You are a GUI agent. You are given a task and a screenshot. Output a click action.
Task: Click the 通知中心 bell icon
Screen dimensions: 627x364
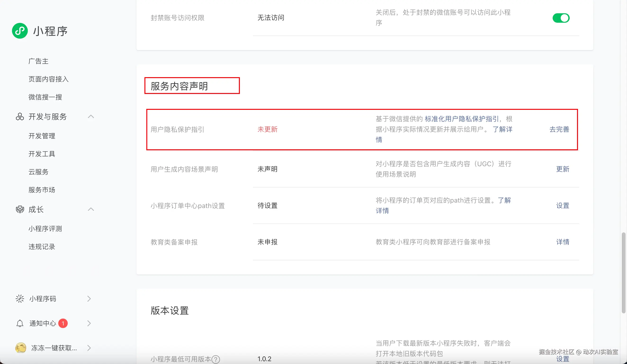[x=20, y=323]
